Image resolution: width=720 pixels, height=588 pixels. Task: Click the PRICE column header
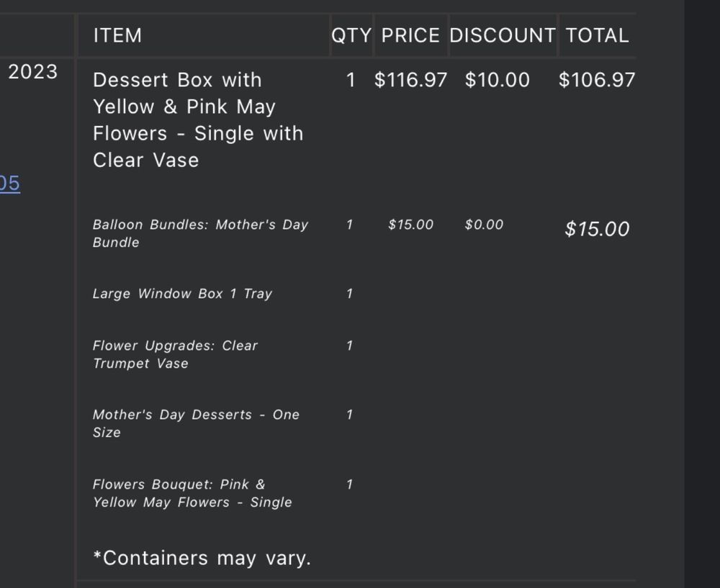pos(410,35)
